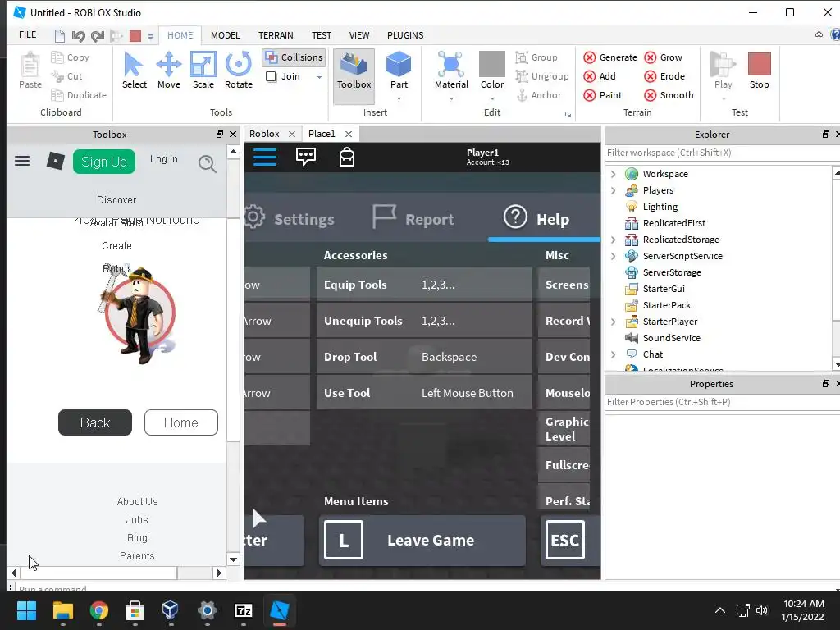840x630 pixels.
Task: Click the Home button in Toolbox
Action: point(181,422)
